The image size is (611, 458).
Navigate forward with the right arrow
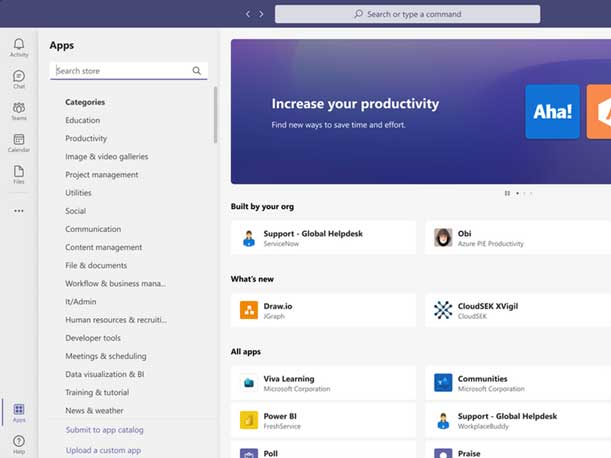(262, 14)
